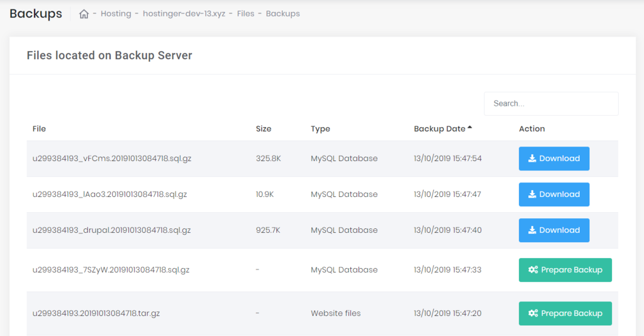Screen dimensions: 644x336
Task: Prepare backup for Website files archive
Action: click(565, 313)
